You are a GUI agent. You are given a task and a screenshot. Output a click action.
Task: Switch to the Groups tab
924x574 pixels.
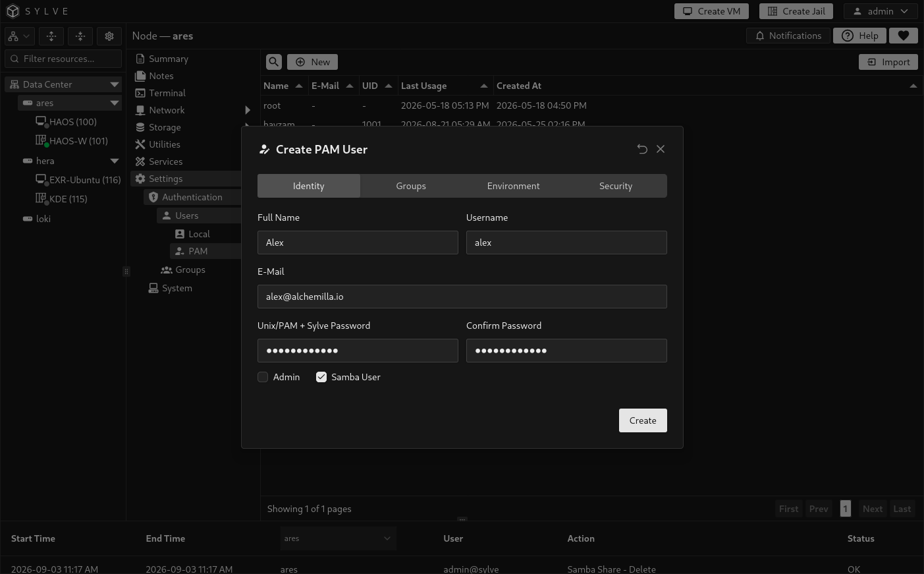coord(411,186)
